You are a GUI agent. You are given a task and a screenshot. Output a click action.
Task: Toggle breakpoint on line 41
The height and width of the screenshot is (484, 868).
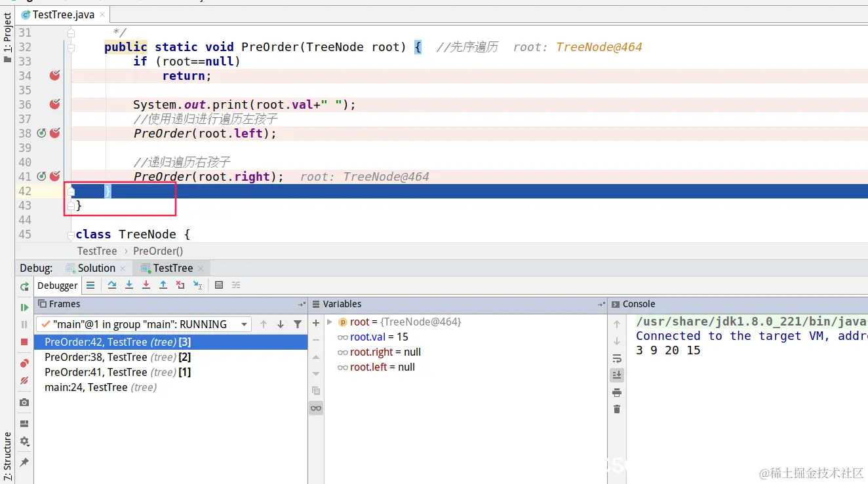click(55, 176)
